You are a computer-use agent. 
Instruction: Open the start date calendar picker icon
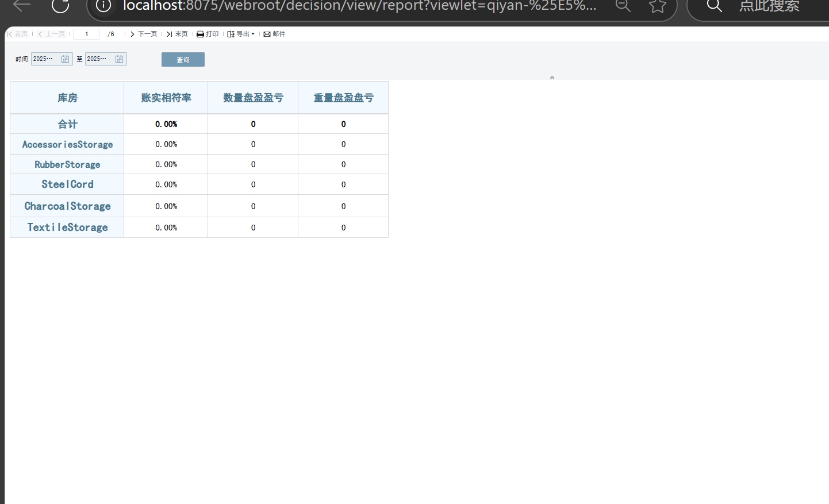click(66, 59)
